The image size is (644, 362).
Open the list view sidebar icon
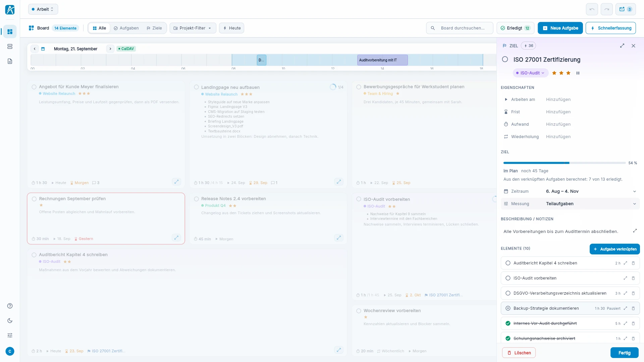[x=10, y=46]
